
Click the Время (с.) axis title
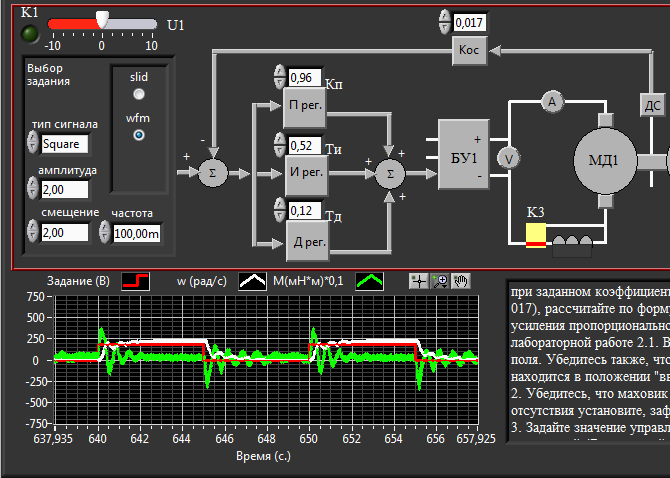(x=263, y=456)
